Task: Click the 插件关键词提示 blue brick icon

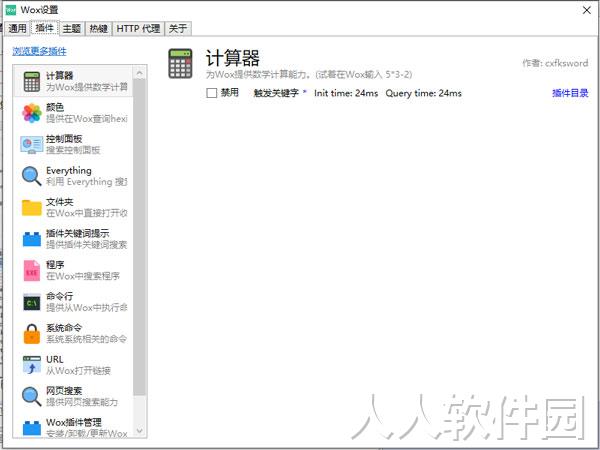Action: click(32, 239)
